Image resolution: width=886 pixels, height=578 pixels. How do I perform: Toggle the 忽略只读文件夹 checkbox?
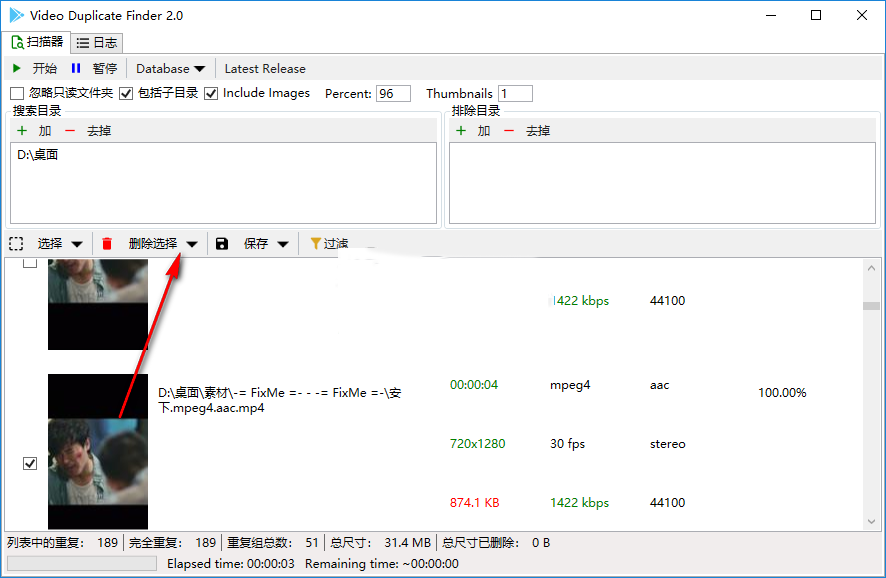[17, 93]
